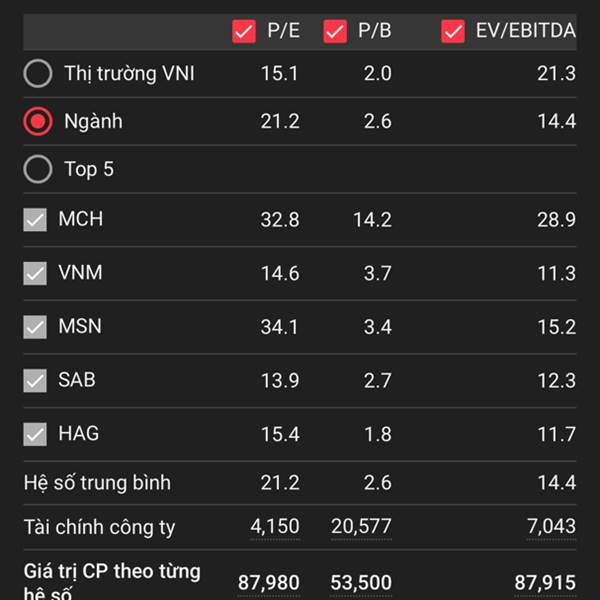Screen dimensions: 600x600
Task: Choose the Top 5 radio option
Action: click(37, 169)
